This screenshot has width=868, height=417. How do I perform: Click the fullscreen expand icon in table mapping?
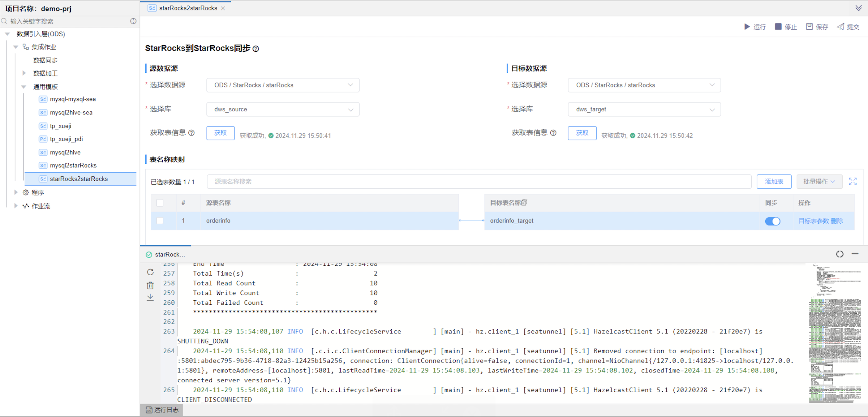pos(853,182)
